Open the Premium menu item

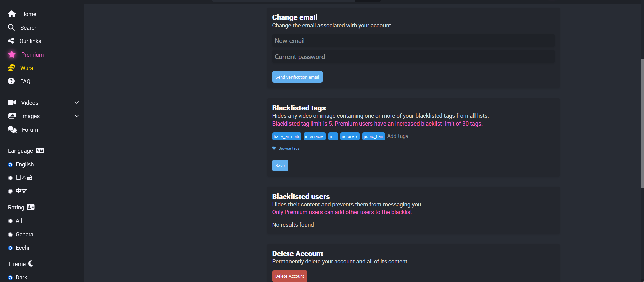coord(32,55)
